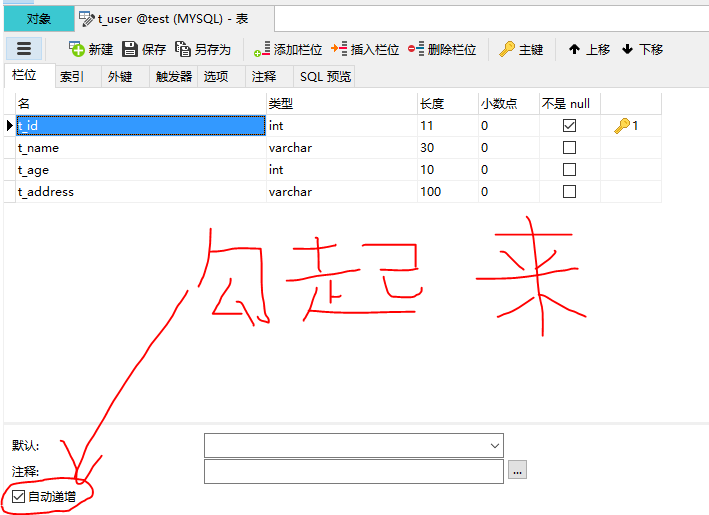Move field up with 上移

pos(589,49)
